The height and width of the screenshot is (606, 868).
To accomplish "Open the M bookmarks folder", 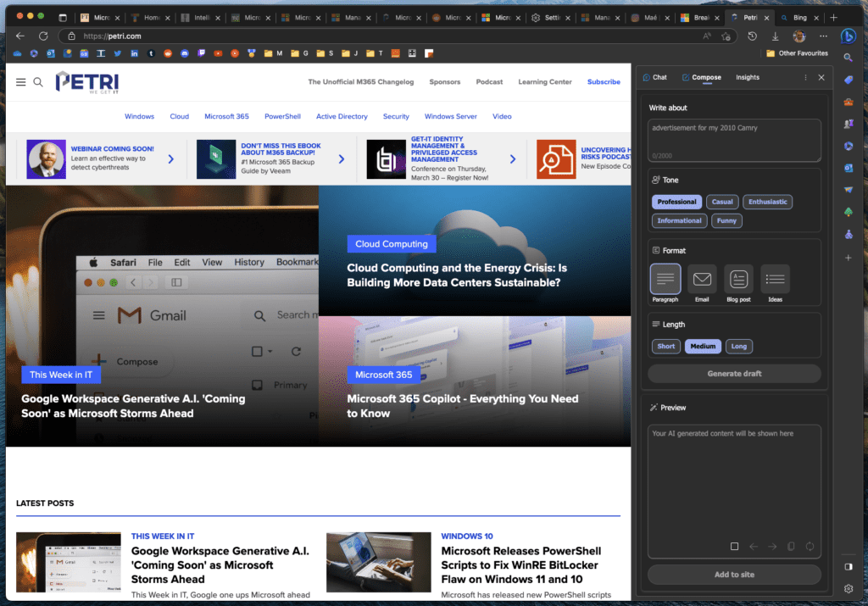I will coord(273,53).
